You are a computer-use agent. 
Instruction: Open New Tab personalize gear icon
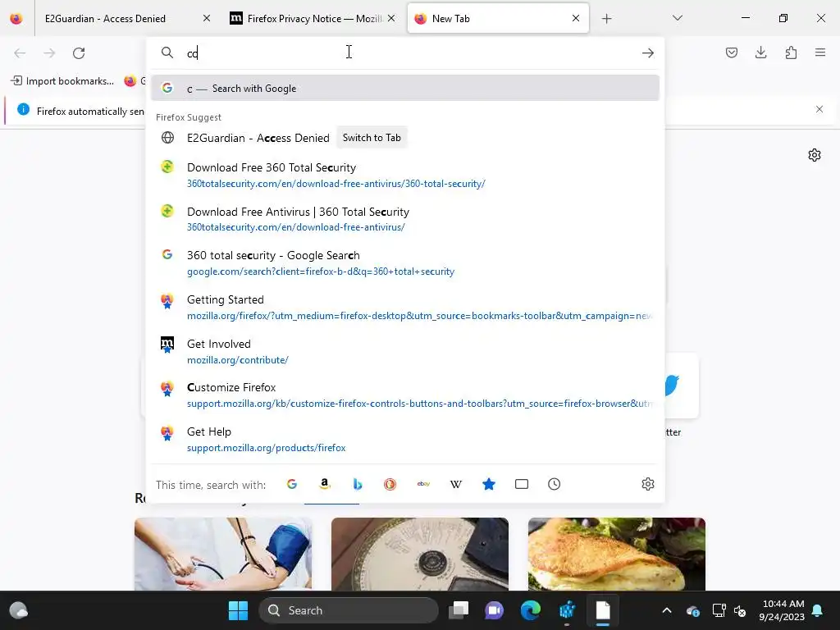(815, 155)
